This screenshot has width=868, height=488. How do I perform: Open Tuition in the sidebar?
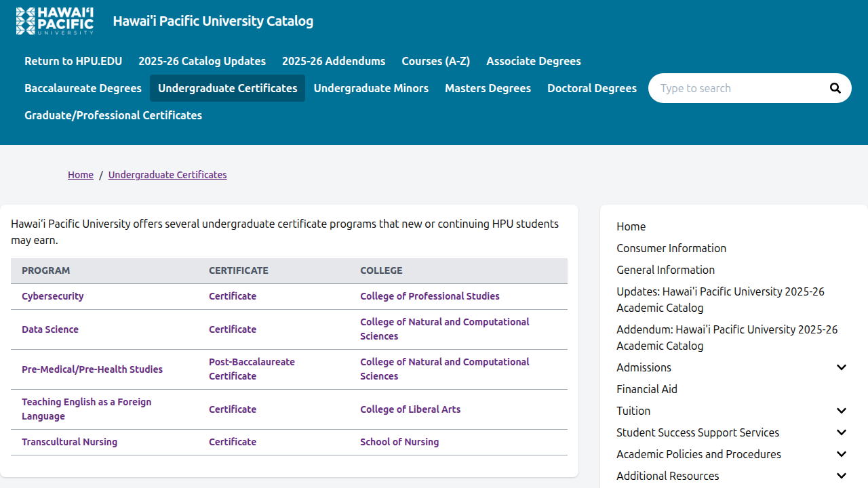point(633,411)
